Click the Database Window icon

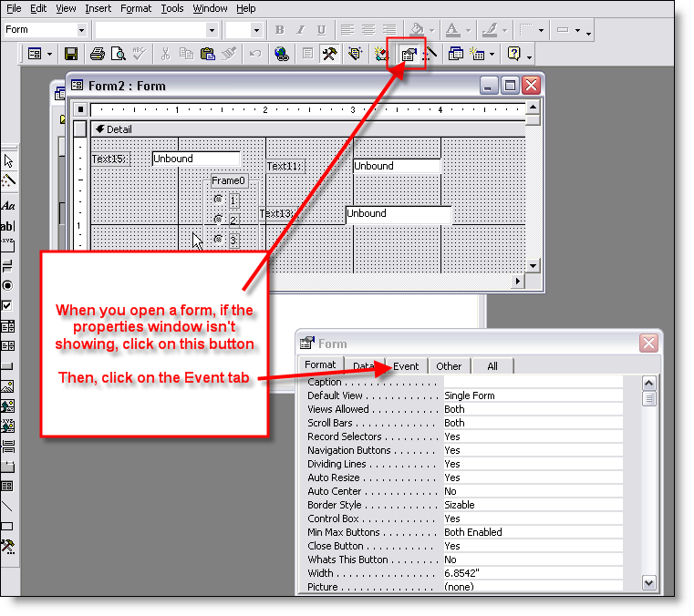pyautogui.click(x=455, y=54)
